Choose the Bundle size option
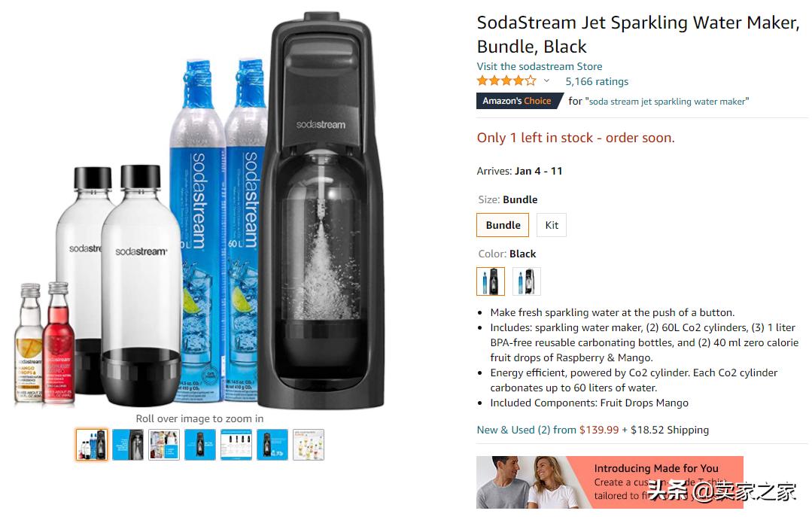 [503, 225]
